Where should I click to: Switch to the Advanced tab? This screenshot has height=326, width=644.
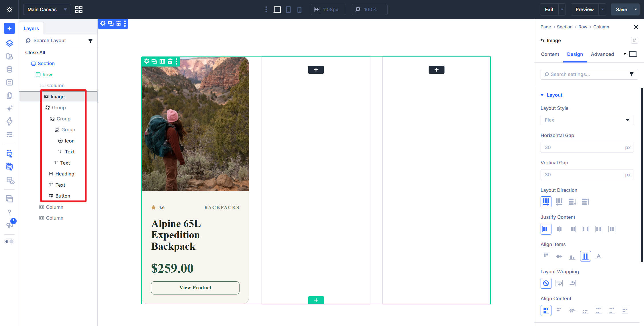pos(602,54)
